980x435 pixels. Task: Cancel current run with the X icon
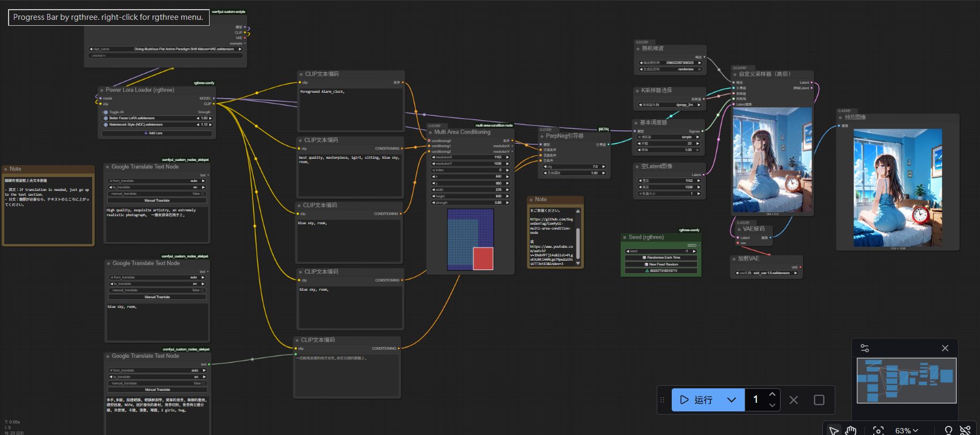pyautogui.click(x=794, y=400)
